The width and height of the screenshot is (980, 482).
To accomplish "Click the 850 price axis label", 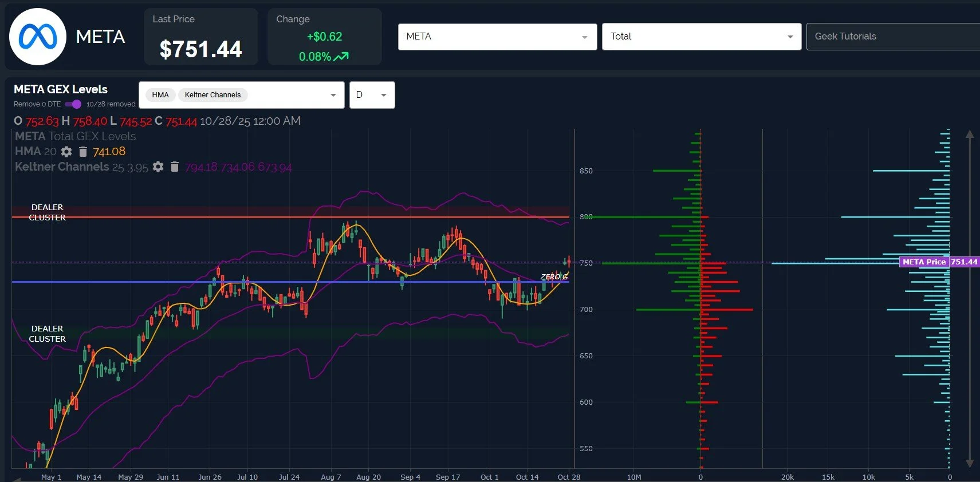I will tap(586, 171).
